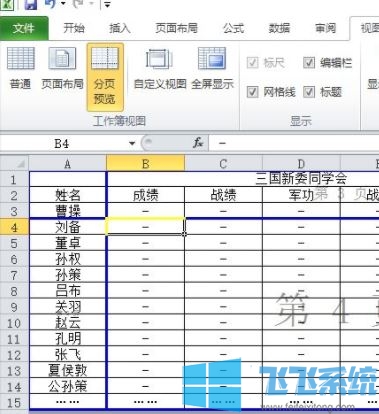Image resolution: width=379 pixels, height=414 pixels.
Task: Select column D header
Action: [301, 163]
